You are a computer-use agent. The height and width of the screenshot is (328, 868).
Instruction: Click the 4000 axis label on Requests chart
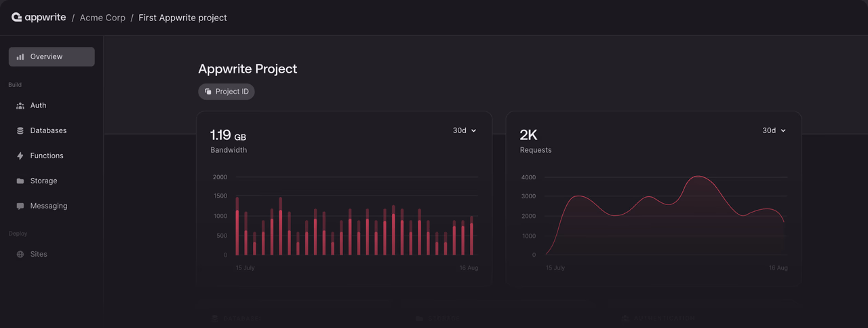(529, 177)
